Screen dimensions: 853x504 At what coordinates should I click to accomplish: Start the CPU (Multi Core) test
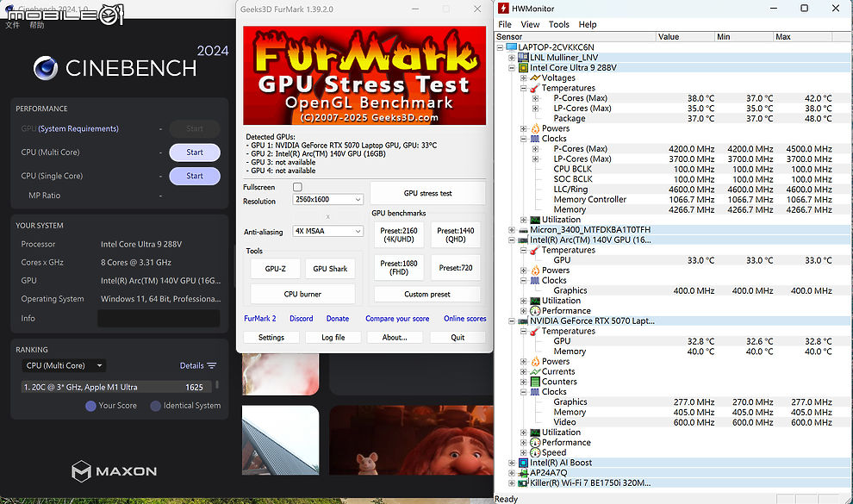click(x=195, y=152)
